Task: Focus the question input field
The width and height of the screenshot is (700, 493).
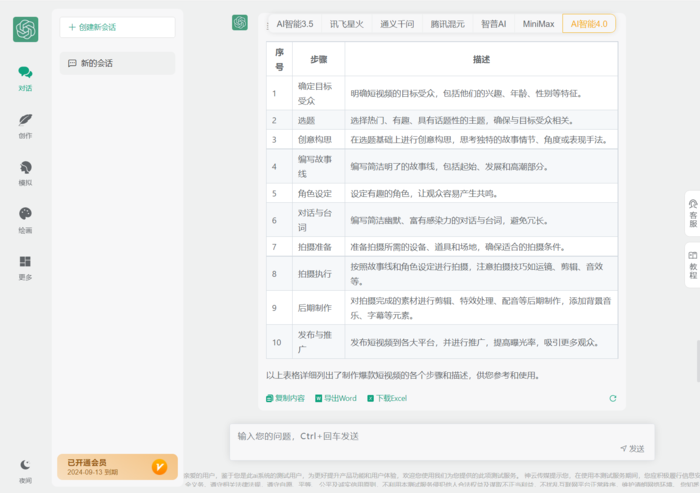Action: pos(430,436)
